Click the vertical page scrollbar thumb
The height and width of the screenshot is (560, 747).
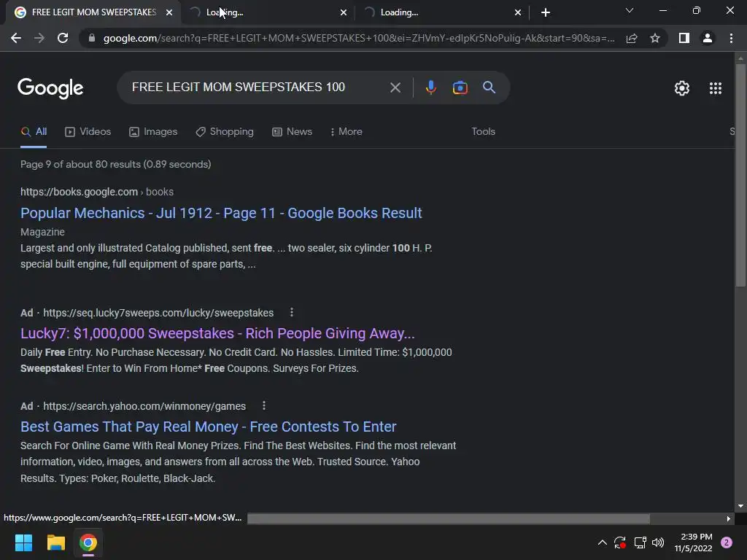740,175
